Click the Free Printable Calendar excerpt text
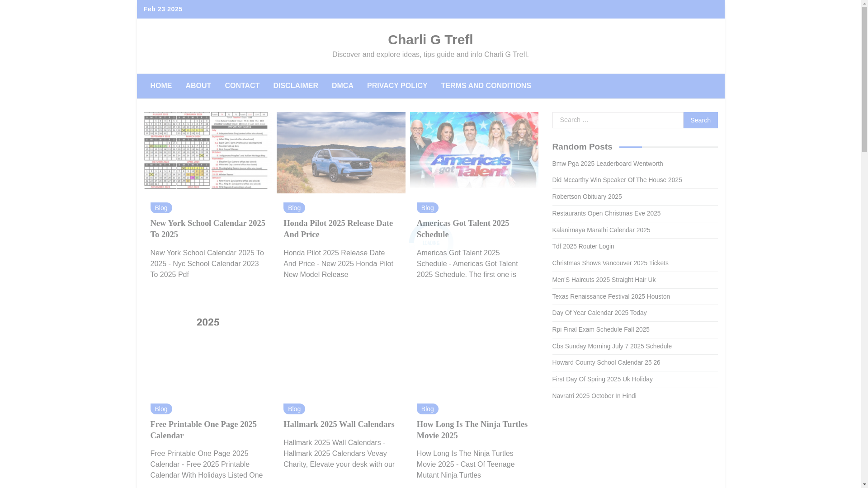Image resolution: width=868 pixels, height=488 pixels. click(207, 465)
